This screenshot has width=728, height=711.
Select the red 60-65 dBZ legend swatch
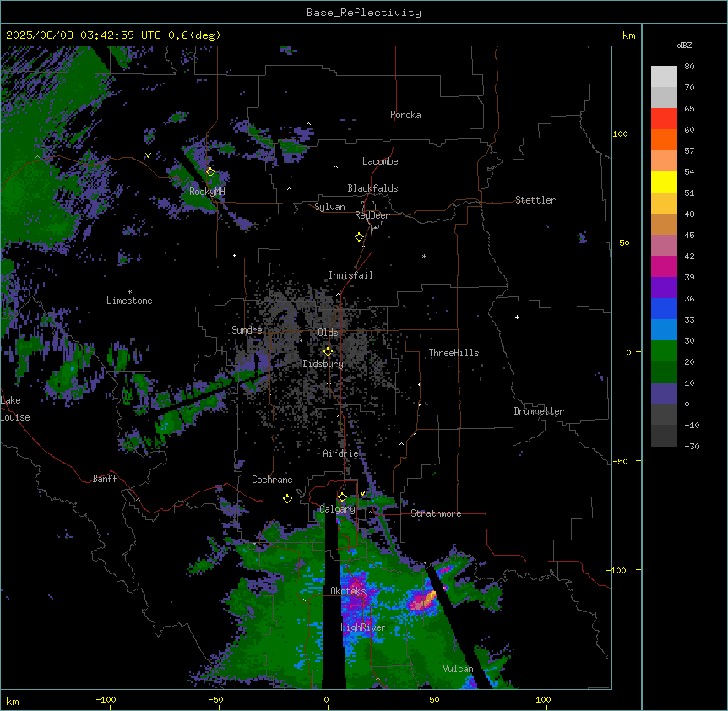click(664, 119)
